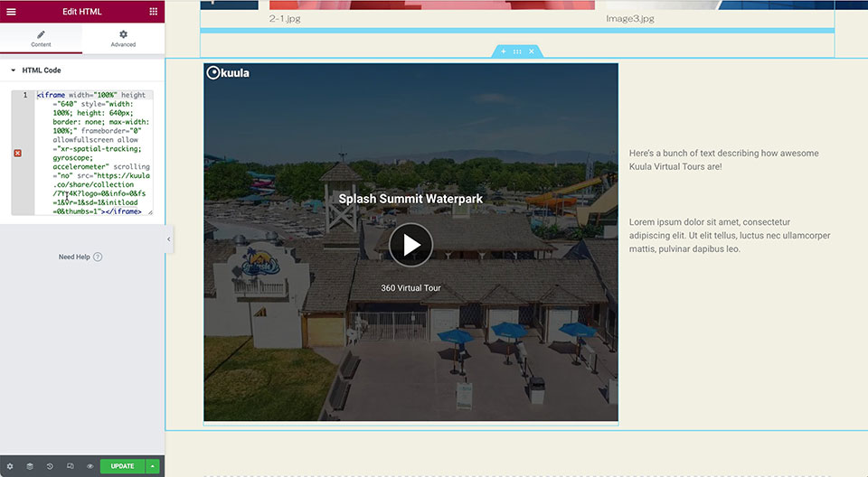868x477 pixels.
Task: Open the widgets grid panel
Action: coord(154,12)
